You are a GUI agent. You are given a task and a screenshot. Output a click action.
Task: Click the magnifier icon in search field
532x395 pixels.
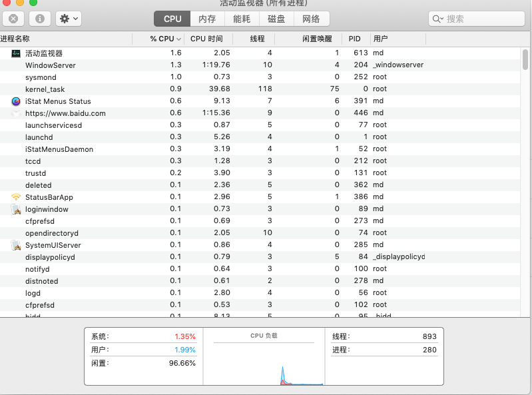[x=438, y=19]
